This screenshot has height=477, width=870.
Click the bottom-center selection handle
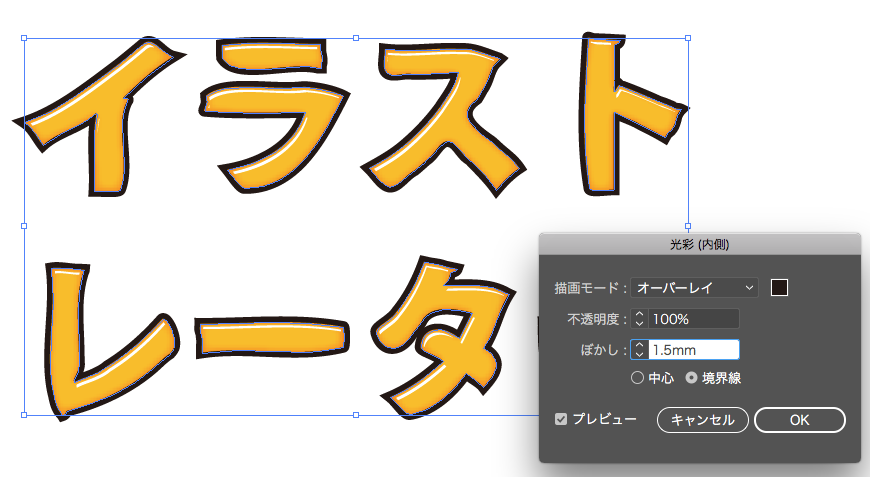(x=356, y=415)
